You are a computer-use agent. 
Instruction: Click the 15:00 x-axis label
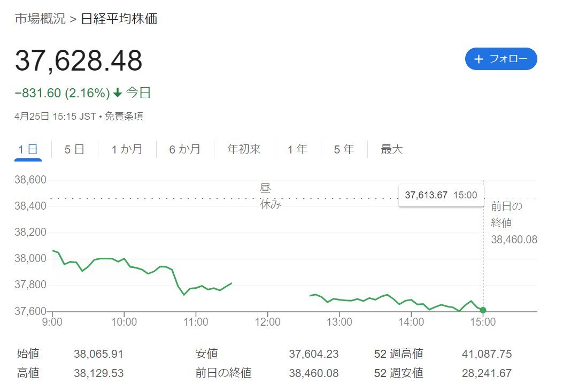pos(483,321)
